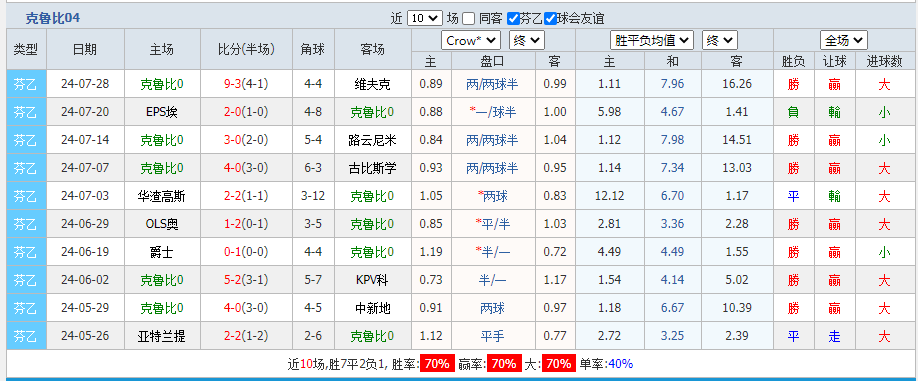Viewport: 918px width, 381px height.
Task: Open the 2-2 score versus 亚特兰提
Action: pyautogui.click(x=233, y=337)
